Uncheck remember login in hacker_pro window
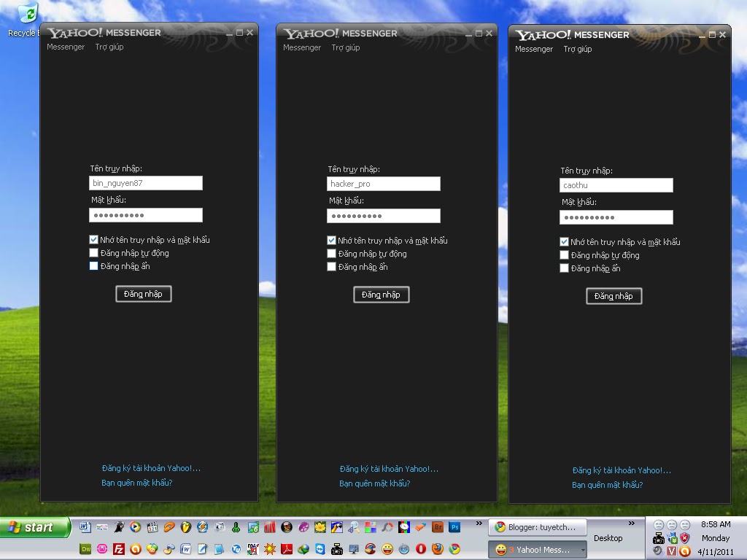 click(332, 241)
